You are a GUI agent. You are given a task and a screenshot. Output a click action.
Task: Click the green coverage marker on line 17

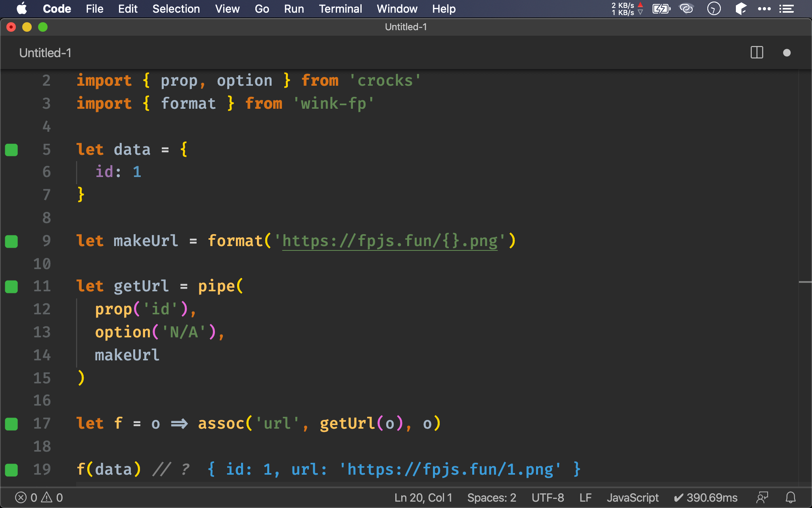click(x=11, y=424)
